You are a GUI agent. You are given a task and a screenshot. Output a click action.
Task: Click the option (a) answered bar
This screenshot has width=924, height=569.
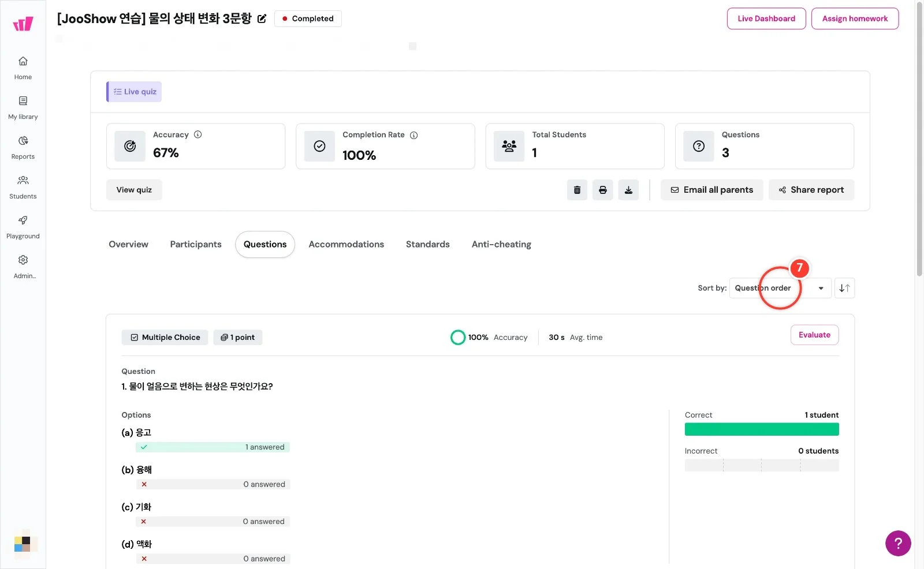(x=213, y=447)
